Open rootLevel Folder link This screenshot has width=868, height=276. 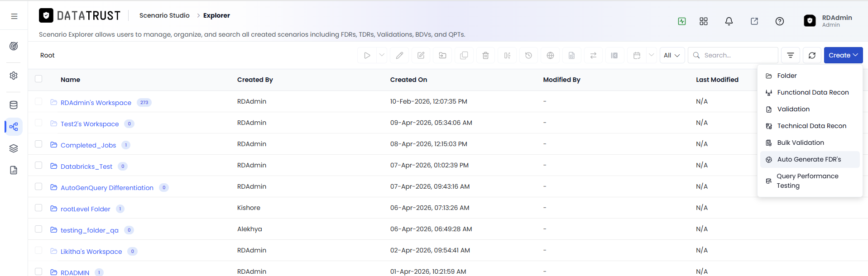[86, 209]
